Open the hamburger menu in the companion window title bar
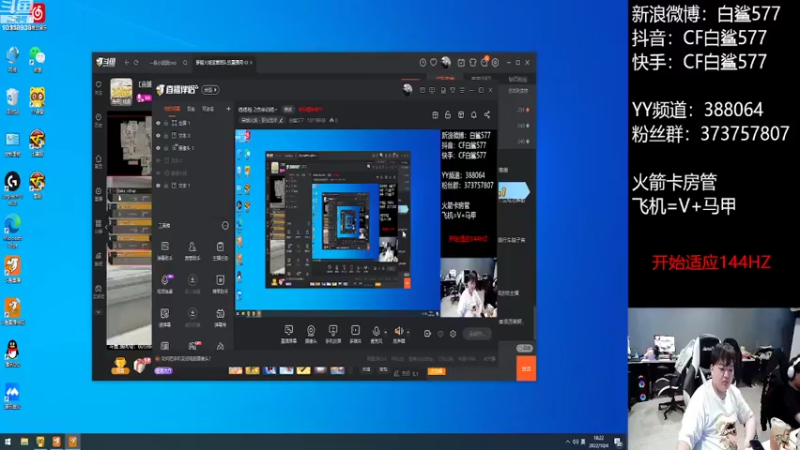 point(462,90)
